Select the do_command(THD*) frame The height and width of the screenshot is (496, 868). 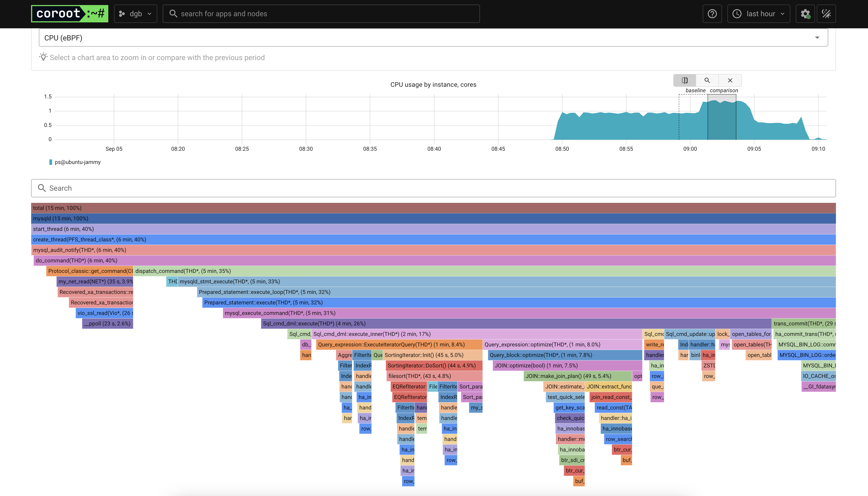click(435, 261)
